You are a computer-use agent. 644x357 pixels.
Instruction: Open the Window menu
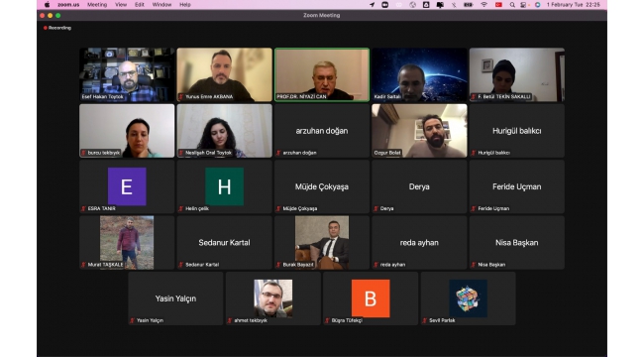[x=161, y=5]
